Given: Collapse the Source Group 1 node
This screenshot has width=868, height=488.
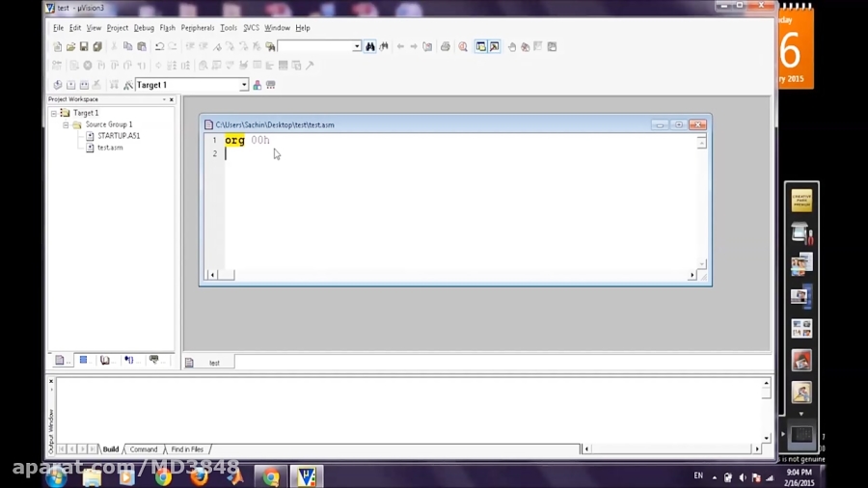Looking at the screenshot, I should (66, 125).
